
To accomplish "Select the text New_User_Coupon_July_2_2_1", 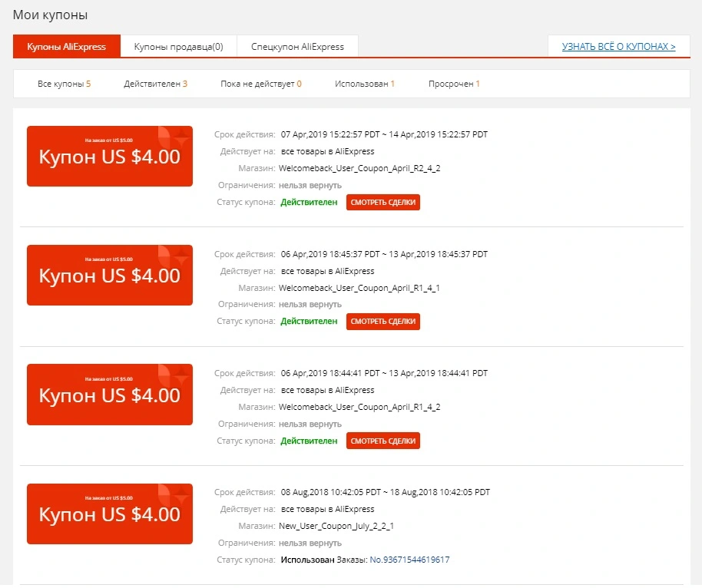I will point(336,526).
